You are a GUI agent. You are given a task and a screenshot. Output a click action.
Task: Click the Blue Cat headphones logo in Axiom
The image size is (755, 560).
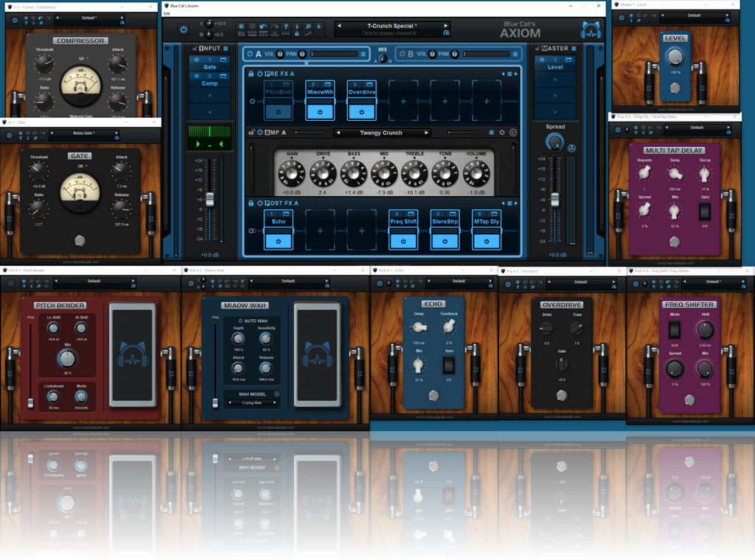[x=589, y=30]
